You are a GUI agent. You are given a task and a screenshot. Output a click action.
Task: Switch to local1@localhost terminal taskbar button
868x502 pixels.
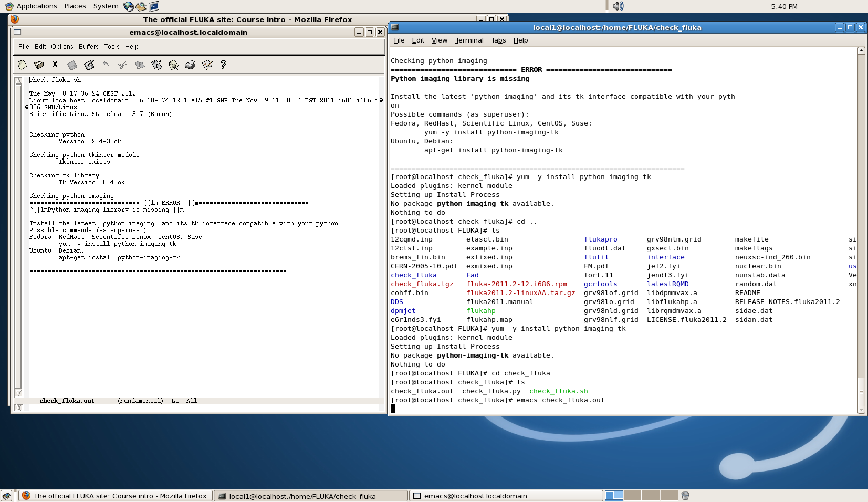point(311,496)
